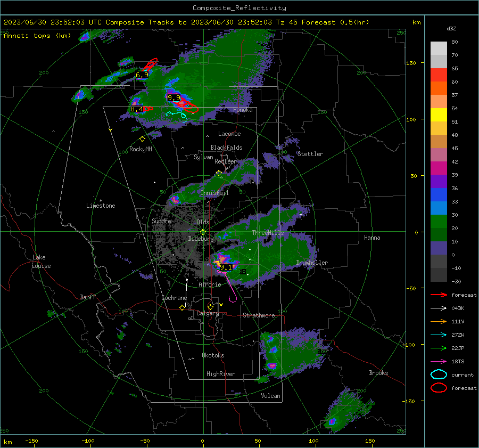The height and width of the screenshot is (448, 479).
Task: Click the green 22JP track arrow icon
Action: click(439, 348)
